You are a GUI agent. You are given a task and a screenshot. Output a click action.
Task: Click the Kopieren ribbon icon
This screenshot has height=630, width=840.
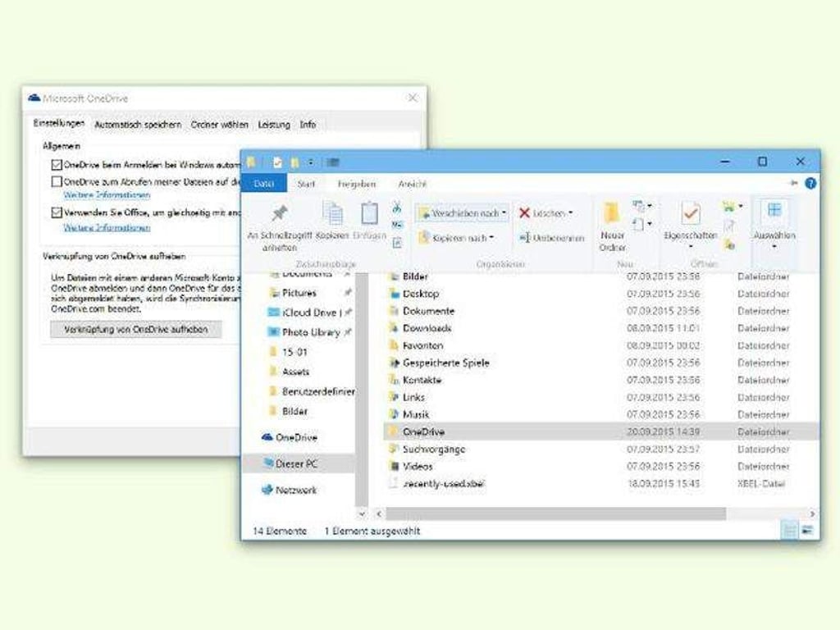point(333,213)
